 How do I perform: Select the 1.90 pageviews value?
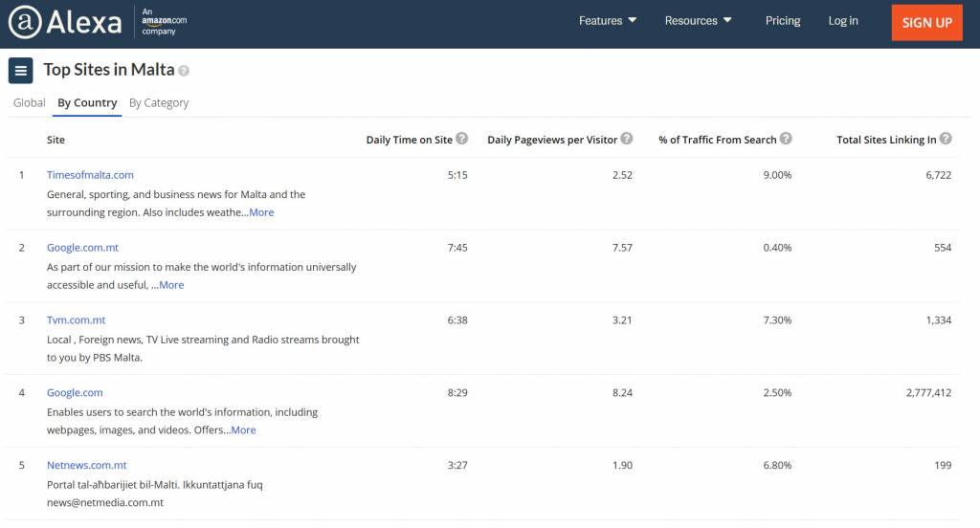point(622,465)
